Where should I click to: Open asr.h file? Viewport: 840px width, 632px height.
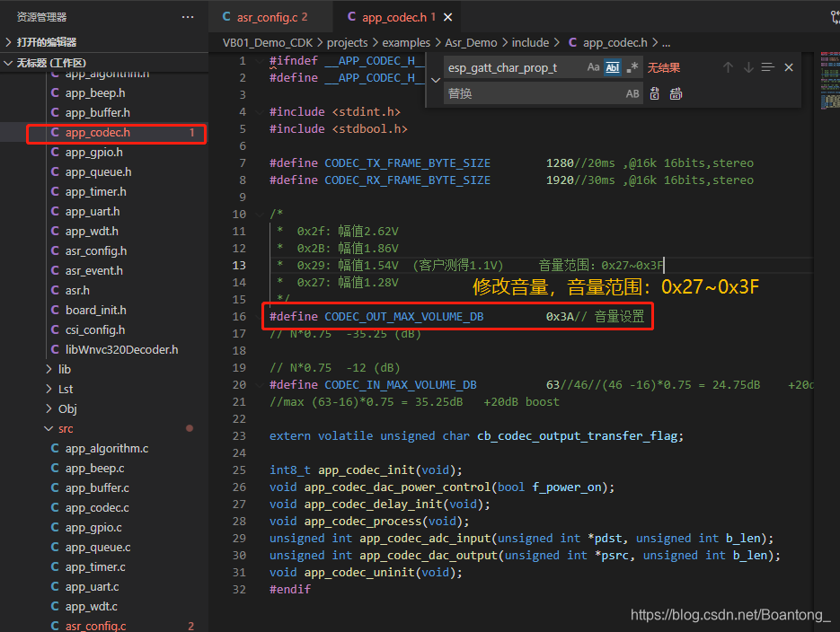[77, 291]
